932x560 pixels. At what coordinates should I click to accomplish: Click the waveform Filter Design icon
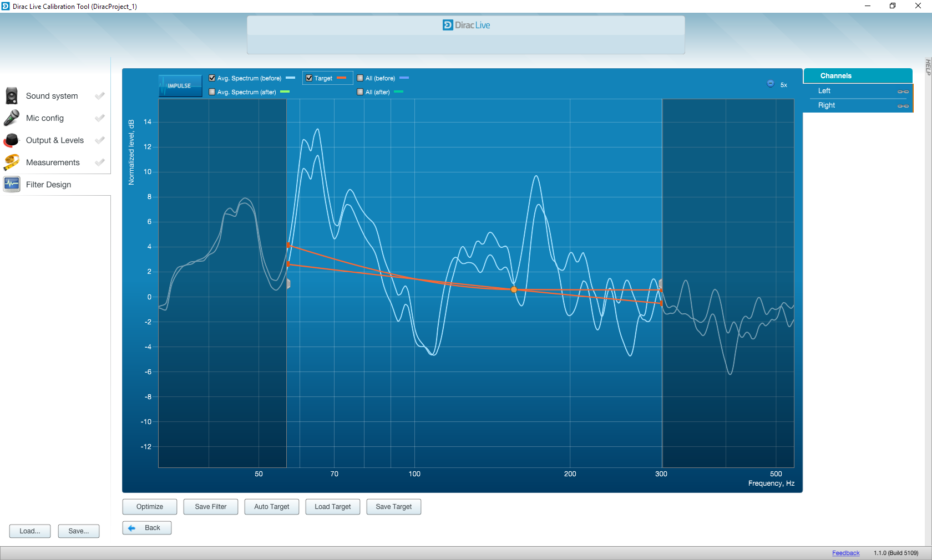coord(12,184)
